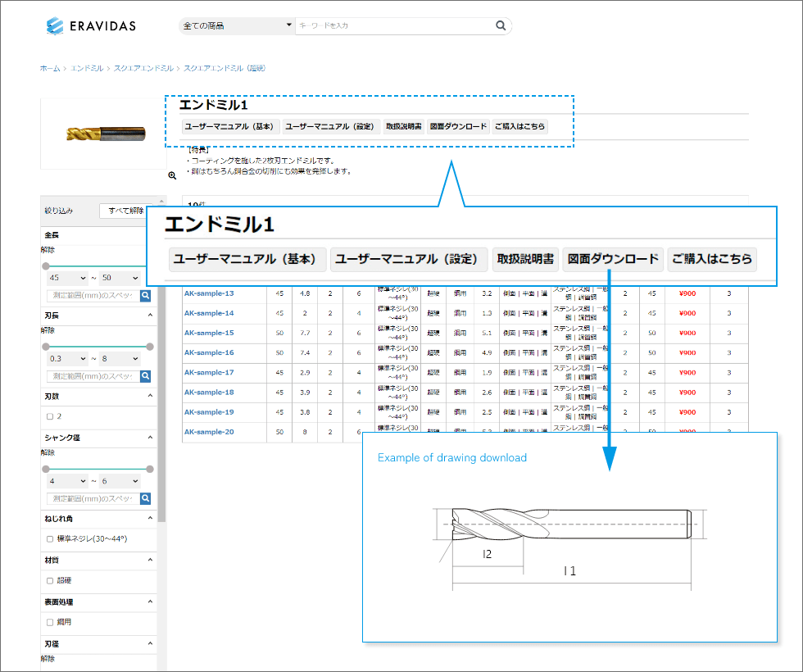Screen dimensions: 803x672
Task: Open product AK-sample-18
Action: [209, 393]
